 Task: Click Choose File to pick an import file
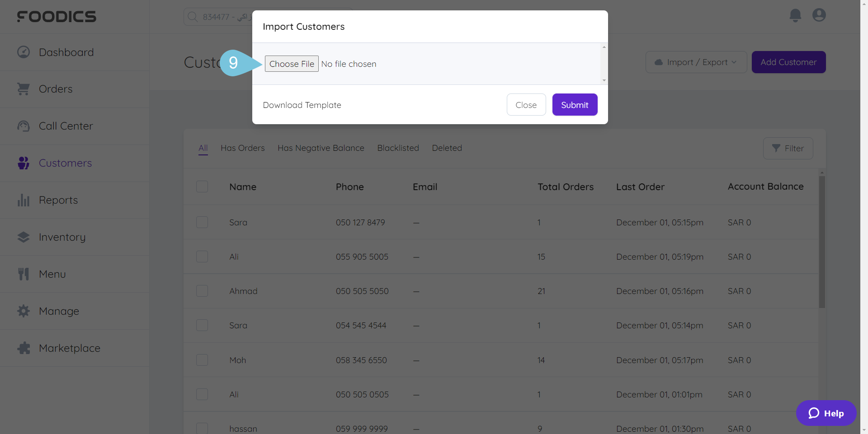point(291,64)
